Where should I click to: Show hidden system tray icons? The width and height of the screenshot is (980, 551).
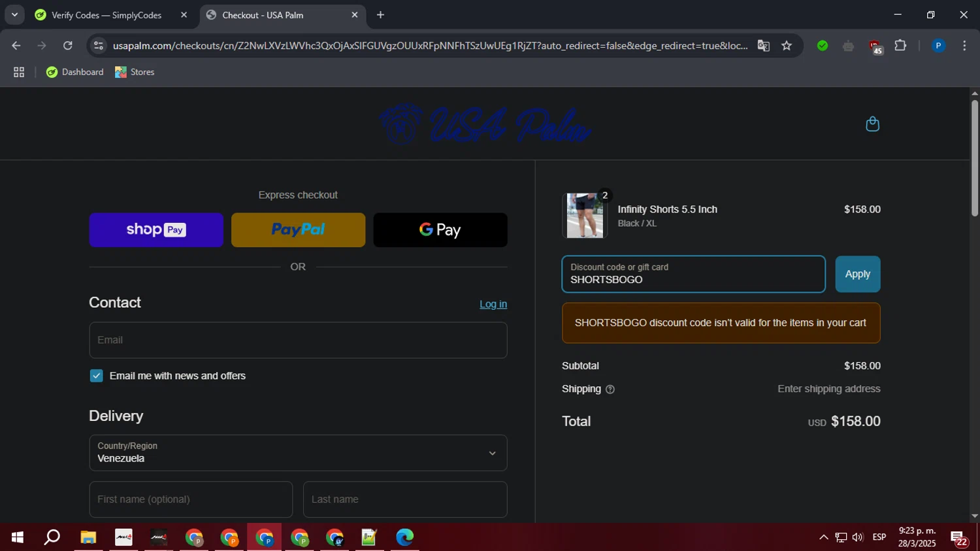(x=824, y=537)
